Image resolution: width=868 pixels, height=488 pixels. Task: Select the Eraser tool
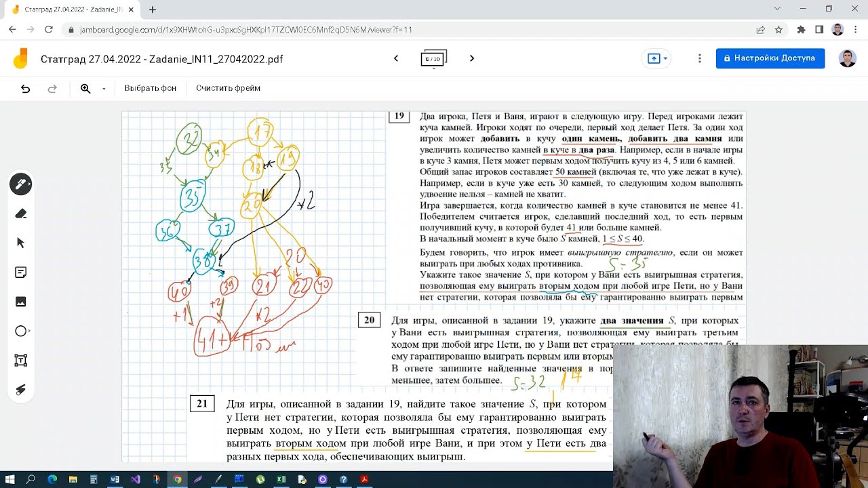[x=20, y=213]
